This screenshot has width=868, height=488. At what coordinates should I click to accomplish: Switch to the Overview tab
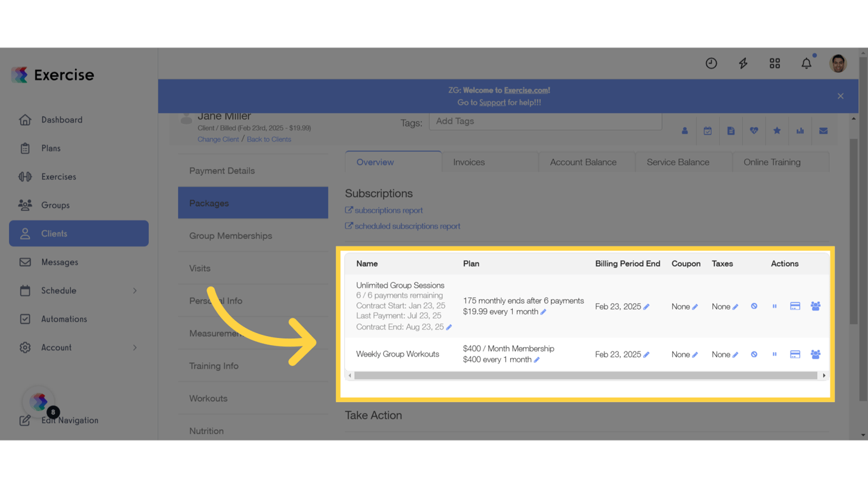coord(393,162)
